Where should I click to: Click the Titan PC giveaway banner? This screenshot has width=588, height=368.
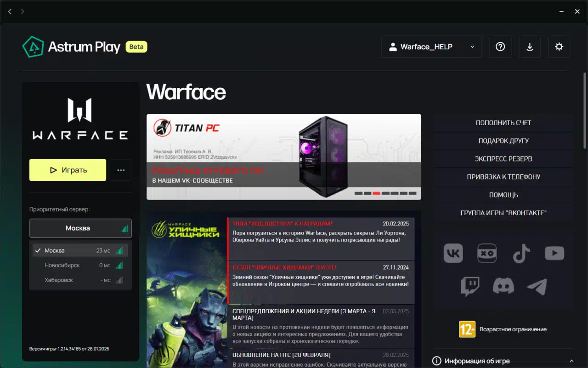pyautogui.click(x=284, y=157)
